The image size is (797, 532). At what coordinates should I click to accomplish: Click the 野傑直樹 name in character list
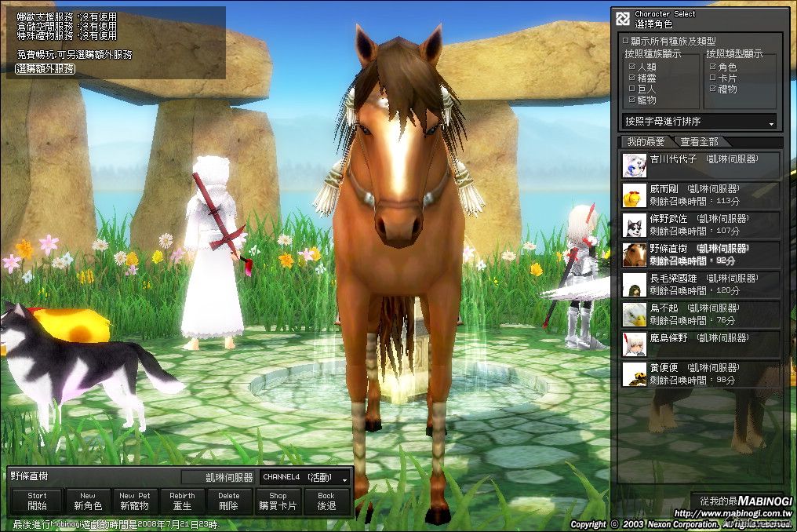[x=668, y=249]
